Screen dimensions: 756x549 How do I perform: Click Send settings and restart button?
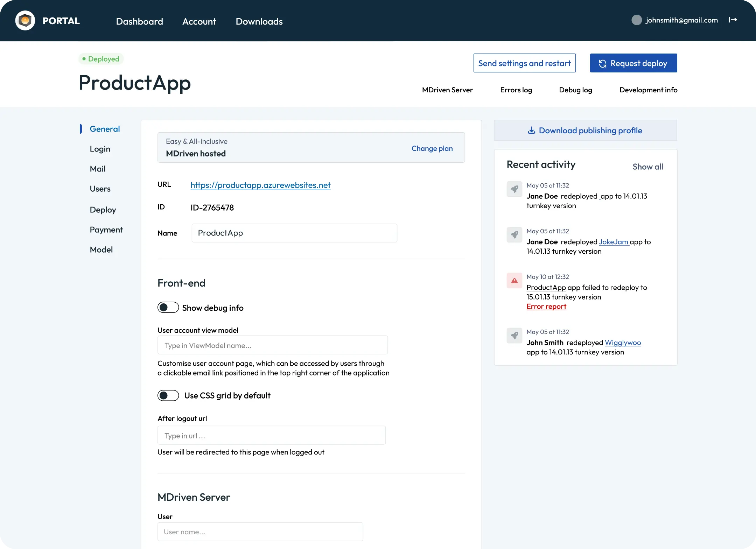tap(525, 63)
